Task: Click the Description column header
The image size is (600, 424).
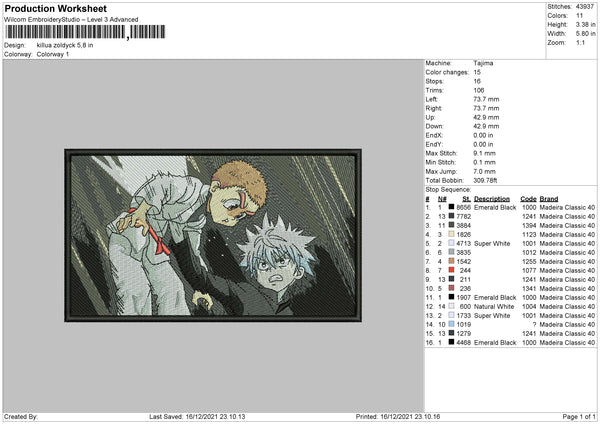Action: click(492, 199)
